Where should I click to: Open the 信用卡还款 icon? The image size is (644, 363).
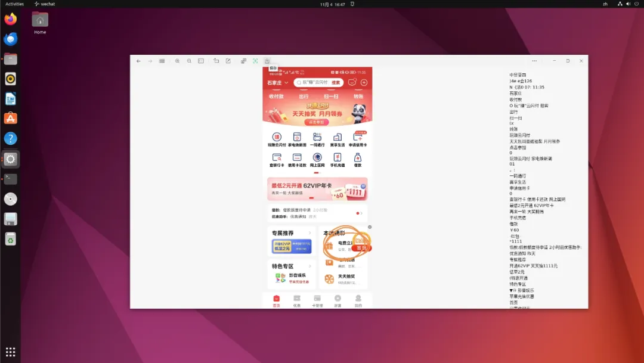[297, 160]
